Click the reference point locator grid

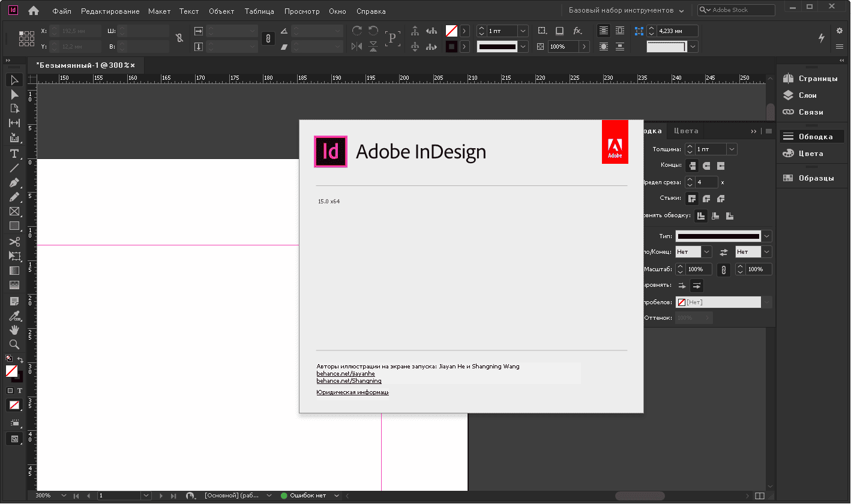tap(26, 38)
